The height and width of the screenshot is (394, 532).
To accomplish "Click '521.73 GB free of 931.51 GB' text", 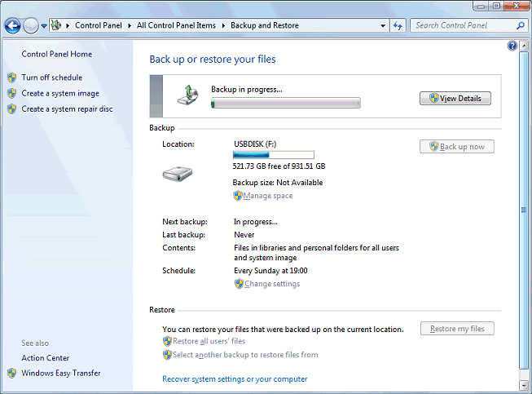I will tap(279, 166).
